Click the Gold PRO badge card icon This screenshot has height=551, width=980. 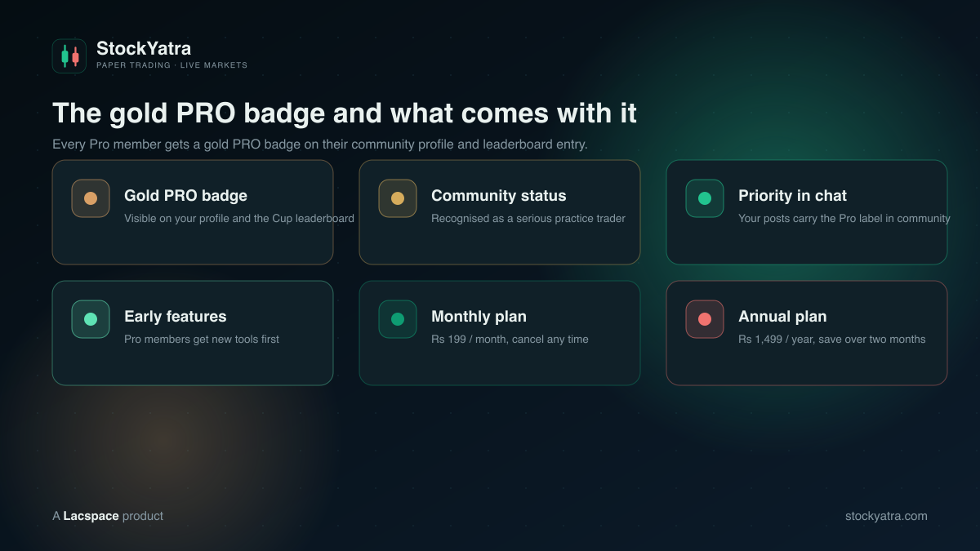pos(91,198)
